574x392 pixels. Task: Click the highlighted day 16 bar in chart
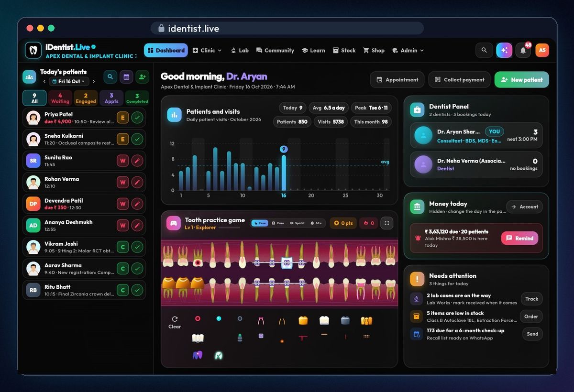(284, 173)
